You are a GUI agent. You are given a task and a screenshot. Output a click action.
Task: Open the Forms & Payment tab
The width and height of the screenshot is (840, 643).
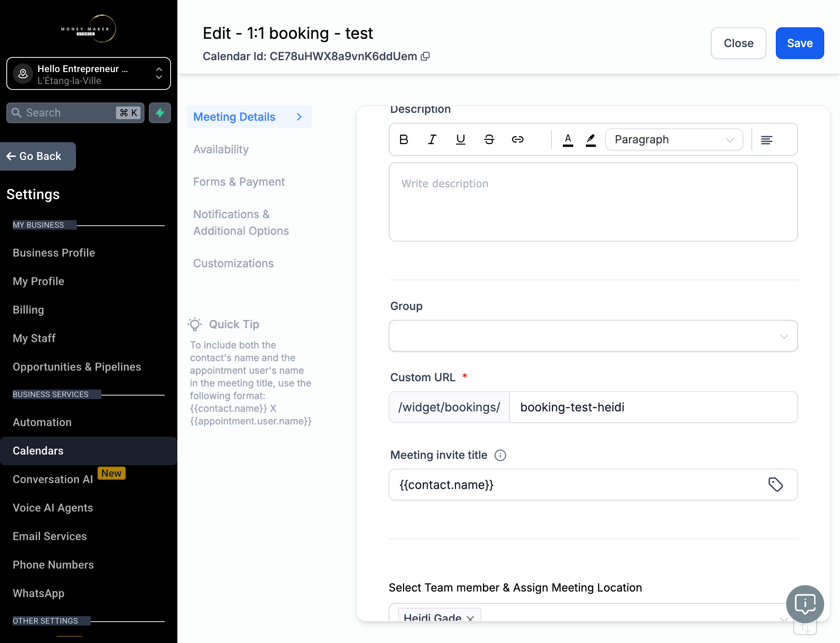click(239, 182)
